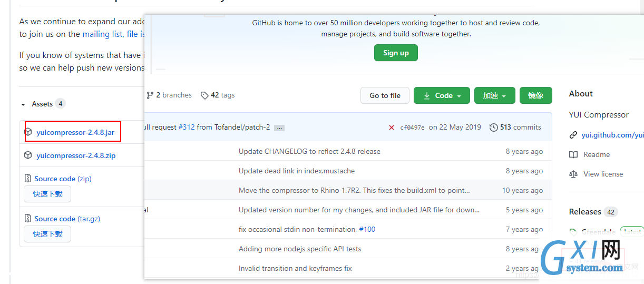Click the YUI Compressor description in About
This screenshot has width=644, height=284.
(x=599, y=115)
